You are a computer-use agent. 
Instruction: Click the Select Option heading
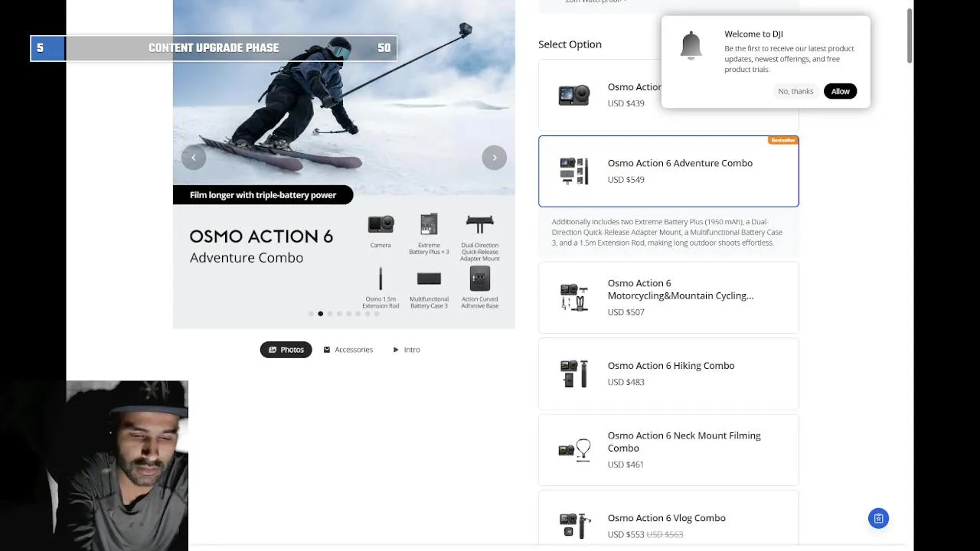pos(570,44)
